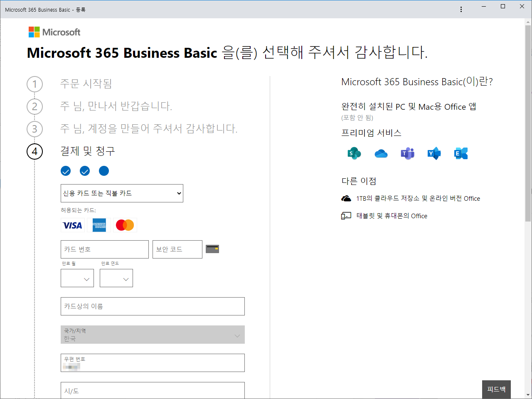The width and height of the screenshot is (532, 399).
Task: Click the black cloud storage icon
Action: click(346, 199)
